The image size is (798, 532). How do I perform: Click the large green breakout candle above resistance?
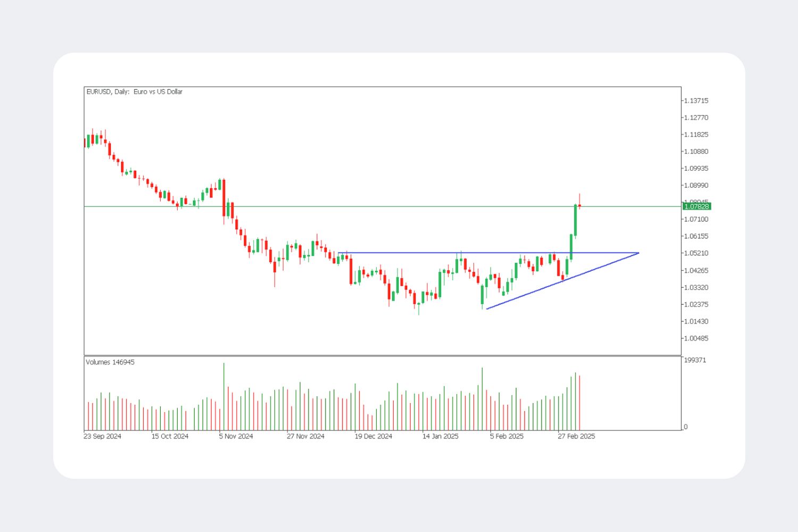(x=575, y=220)
